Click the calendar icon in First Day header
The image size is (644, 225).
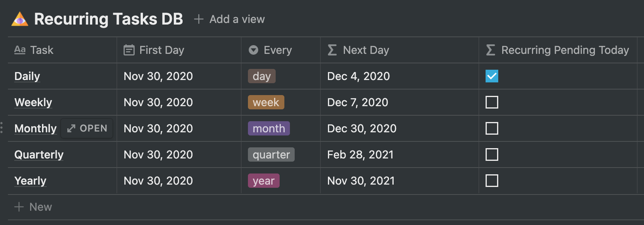[x=129, y=50]
